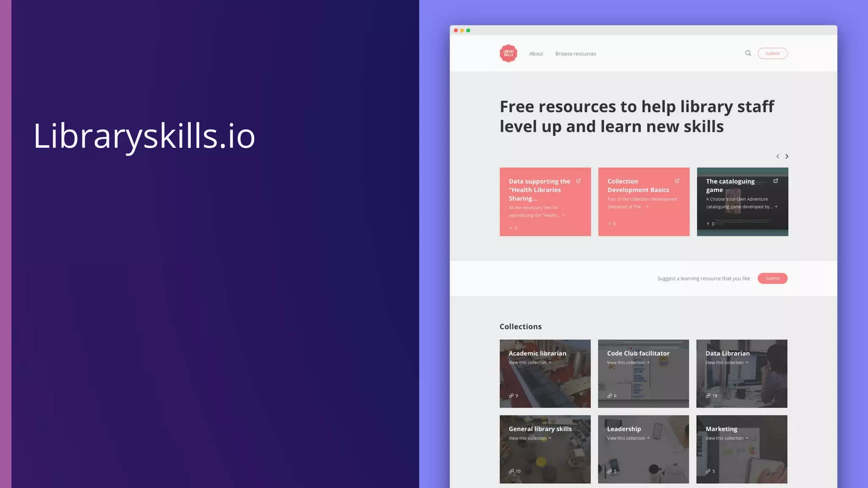Click the filled Submit button beside suggestion text
Image resolution: width=868 pixels, height=488 pixels.
coord(772,278)
